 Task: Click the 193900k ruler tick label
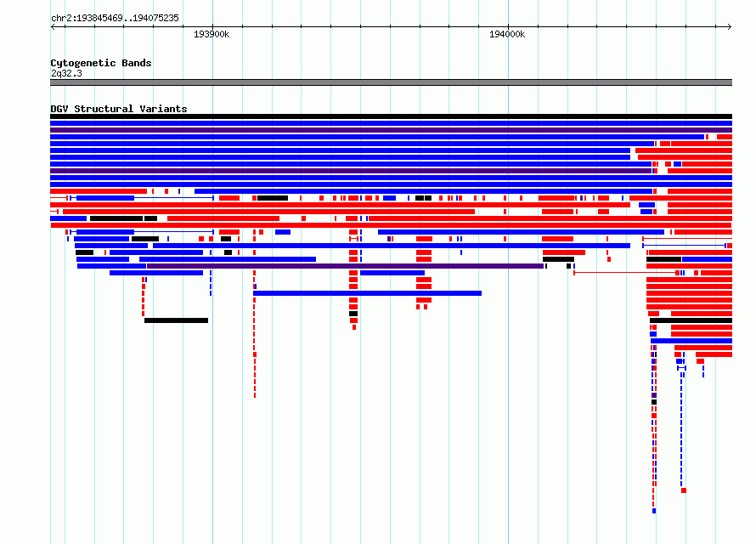tap(212, 34)
